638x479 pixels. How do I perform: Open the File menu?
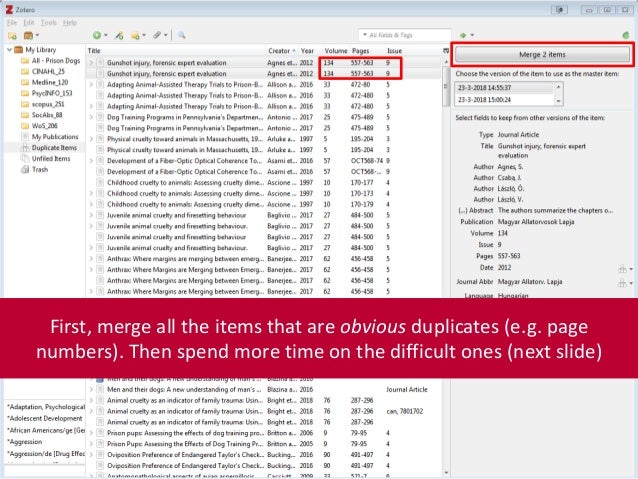[x=12, y=23]
